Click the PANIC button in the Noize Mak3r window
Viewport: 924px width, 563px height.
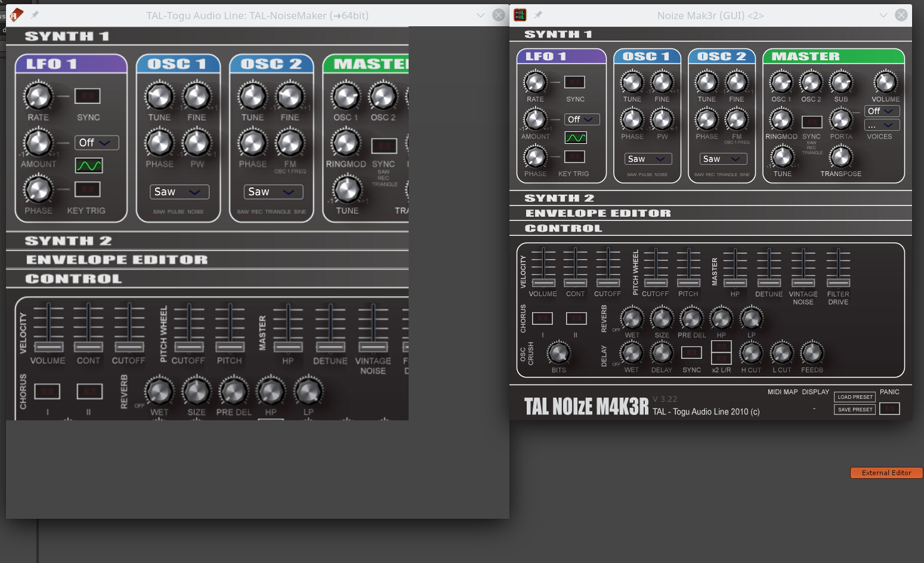point(889,408)
